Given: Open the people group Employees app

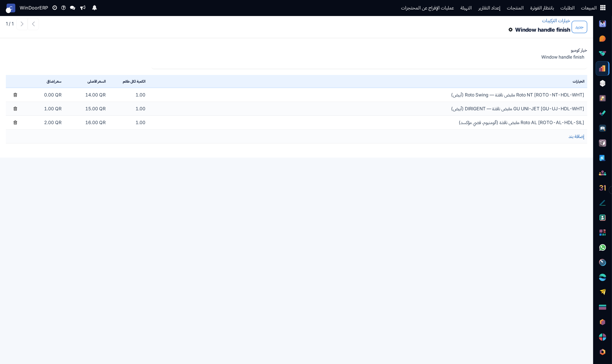Looking at the screenshot, I should (x=602, y=173).
